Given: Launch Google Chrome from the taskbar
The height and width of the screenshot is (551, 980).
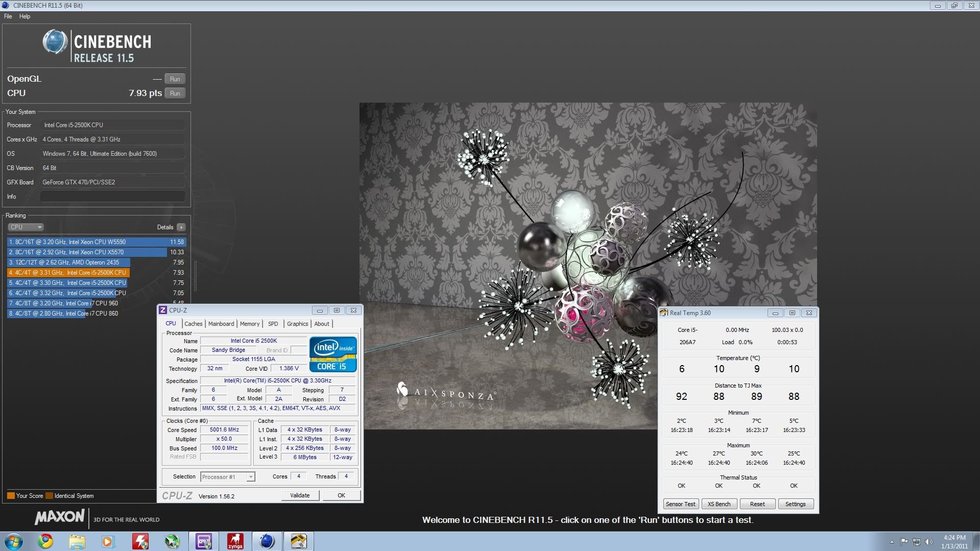Looking at the screenshot, I should pyautogui.click(x=45, y=541).
